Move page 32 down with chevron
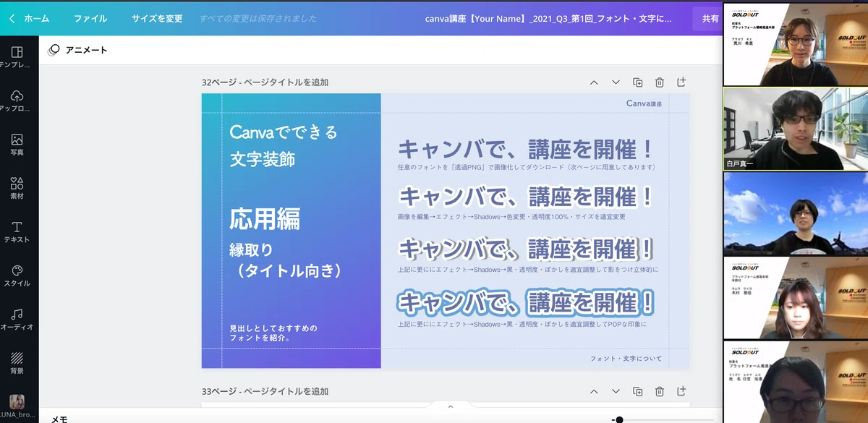Viewport: 868px width, 423px height. click(x=616, y=82)
